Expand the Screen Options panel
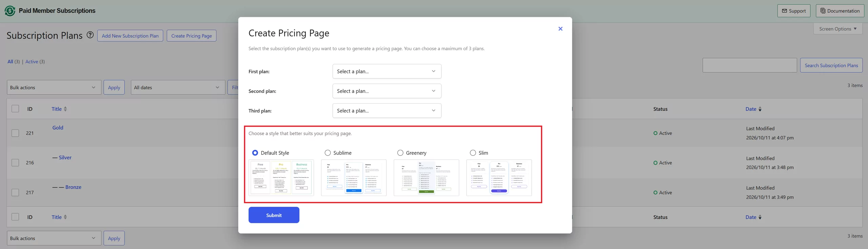868x249 pixels. [x=838, y=29]
